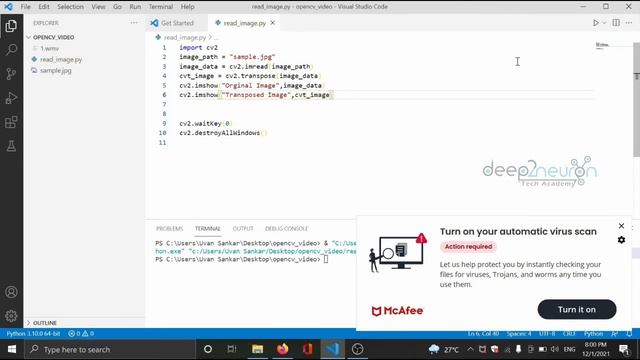Viewport: 640px width, 360px height.
Task: Open the Windows Start menu
Action: point(11,349)
